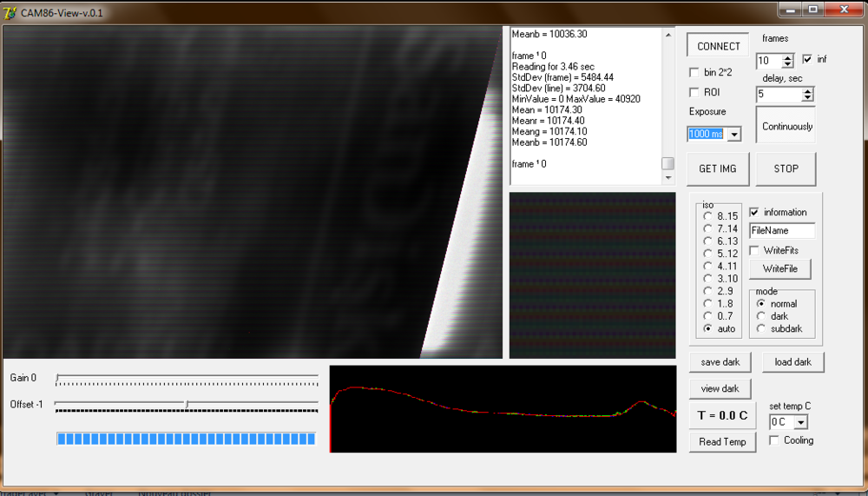This screenshot has width=868, height=496.
Task: Click the T = 0.0 C temperature display
Action: point(722,415)
